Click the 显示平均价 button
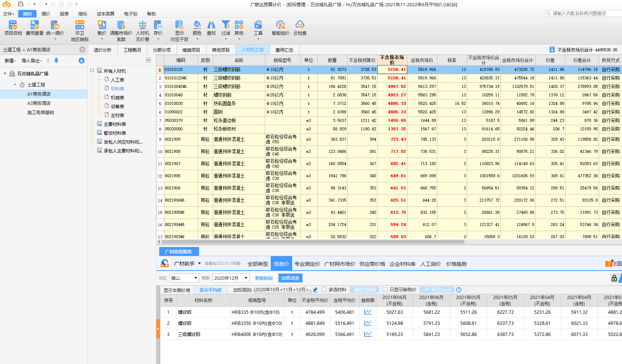This screenshot has width=622, height=364. (x=211, y=290)
